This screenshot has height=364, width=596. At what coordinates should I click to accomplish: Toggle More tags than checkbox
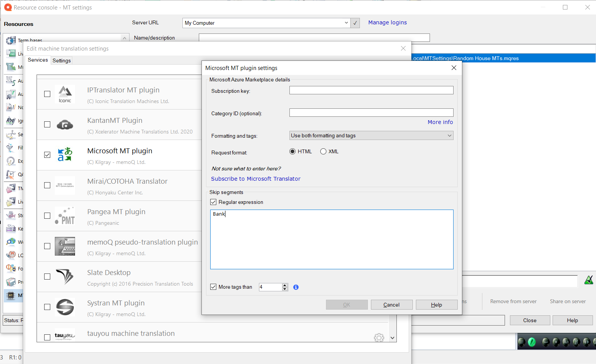(x=213, y=287)
